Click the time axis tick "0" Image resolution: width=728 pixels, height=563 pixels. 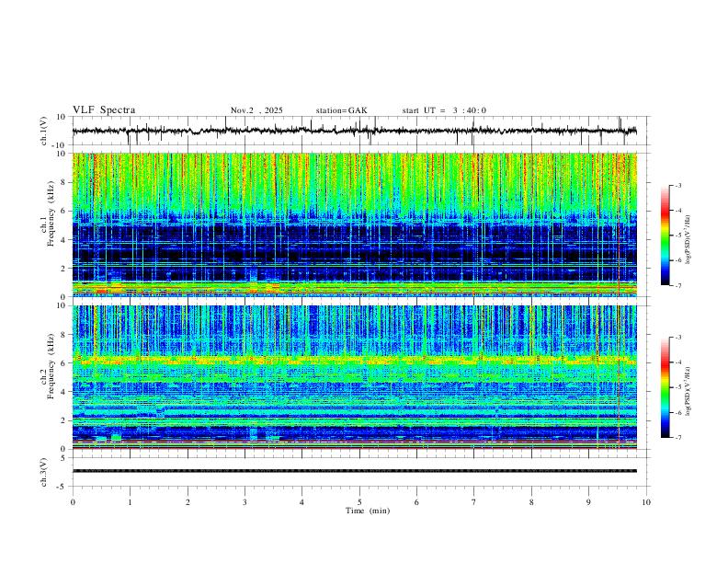[73, 502]
